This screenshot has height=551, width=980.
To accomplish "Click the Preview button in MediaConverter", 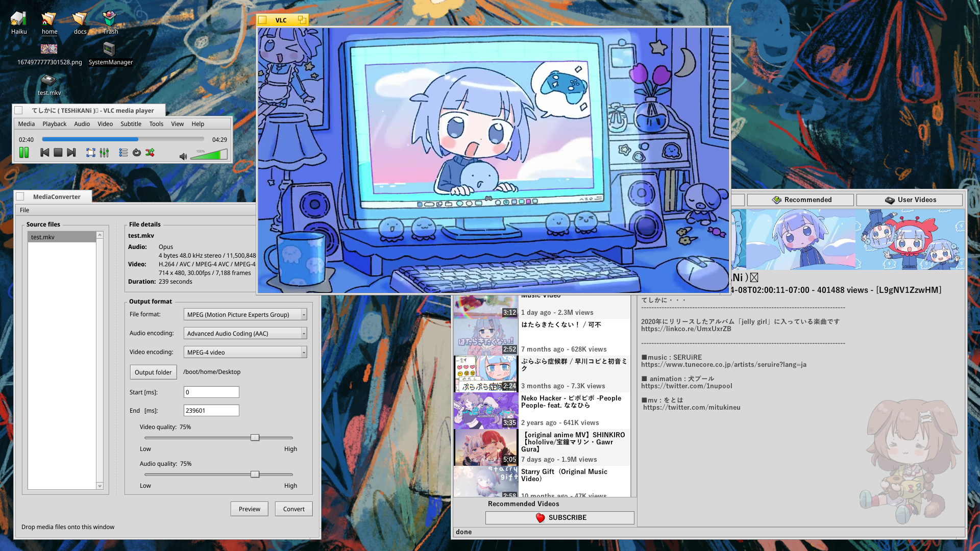I will click(249, 509).
